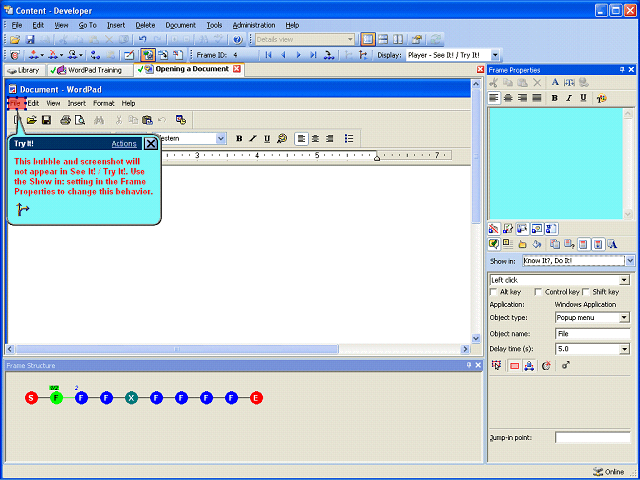Click the Print icon in WordPad screenshot toolbar
640x480 pixels.
point(65,120)
